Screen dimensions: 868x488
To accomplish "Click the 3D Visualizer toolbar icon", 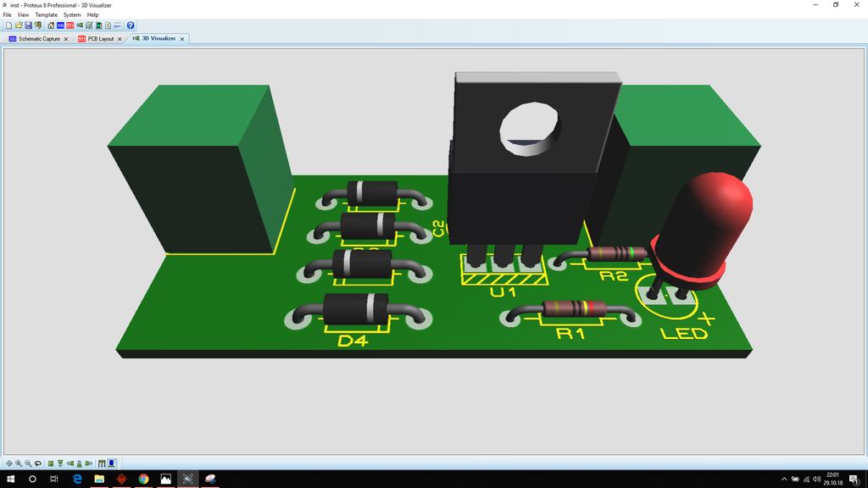I will [80, 25].
